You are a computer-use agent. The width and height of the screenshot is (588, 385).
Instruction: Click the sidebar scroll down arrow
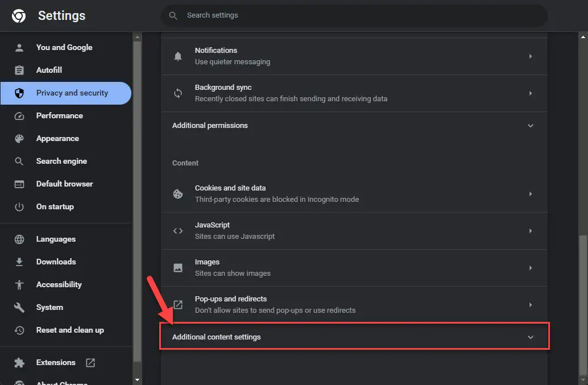(x=137, y=379)
